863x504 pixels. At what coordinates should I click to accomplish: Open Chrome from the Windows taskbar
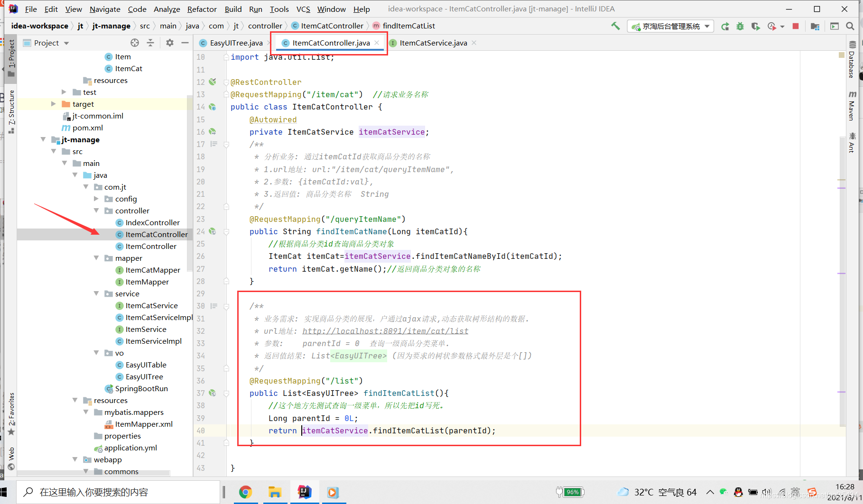point(245,492)
